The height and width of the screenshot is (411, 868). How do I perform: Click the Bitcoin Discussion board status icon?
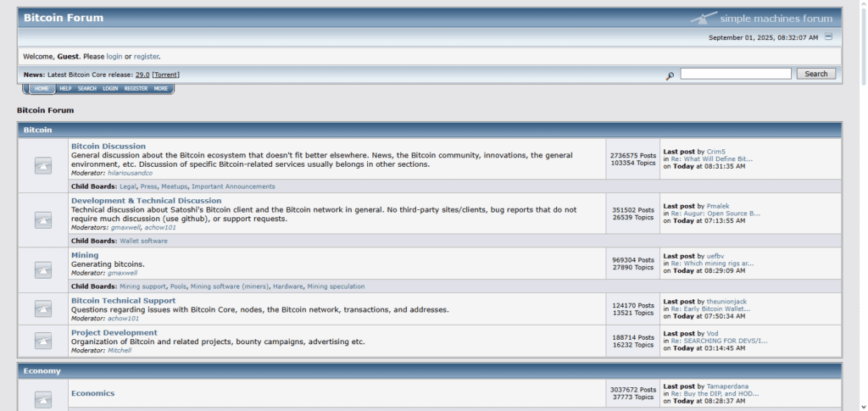pyautogui.click(x=43, y=165)
